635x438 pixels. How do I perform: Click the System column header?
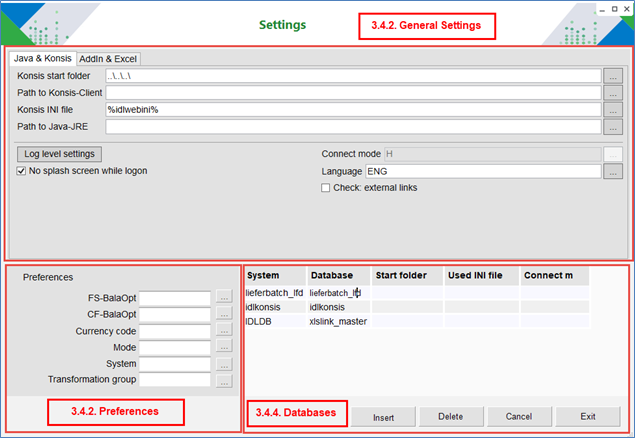[275, 275]
